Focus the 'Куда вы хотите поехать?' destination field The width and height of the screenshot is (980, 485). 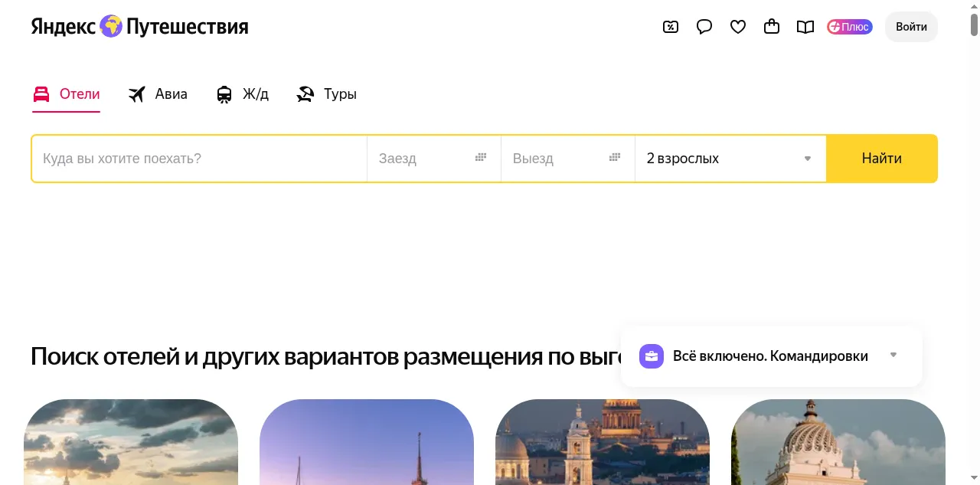(x=199, y=159)
